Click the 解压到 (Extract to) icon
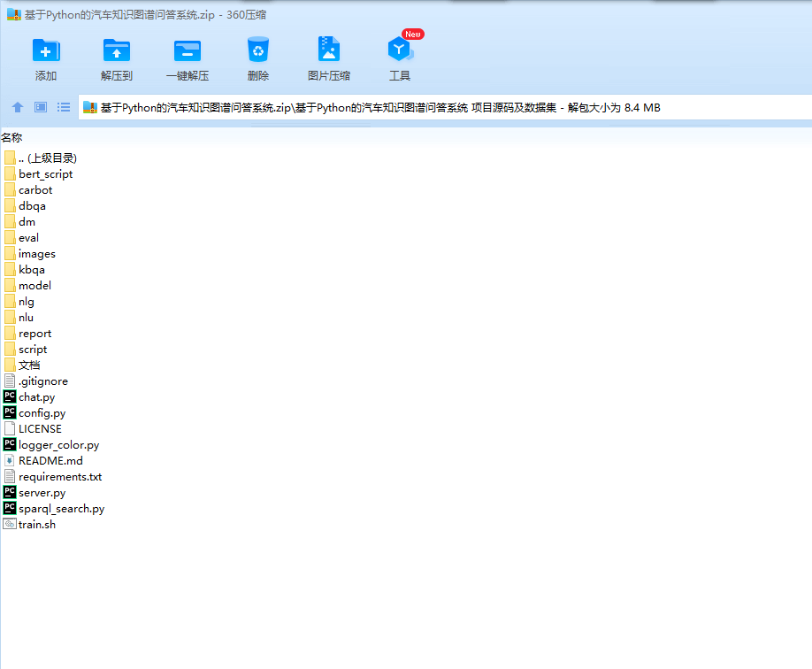 (117, 50)
